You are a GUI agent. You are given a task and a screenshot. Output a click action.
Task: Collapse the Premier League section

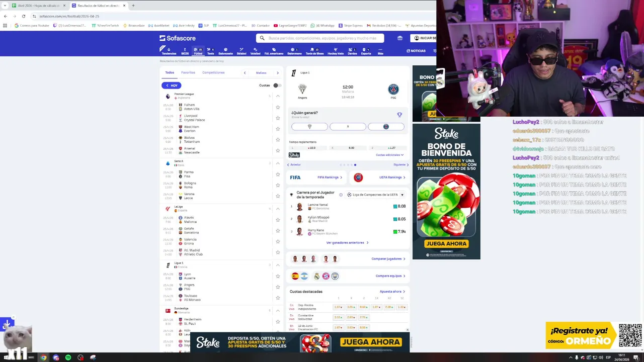click(278, 96)
